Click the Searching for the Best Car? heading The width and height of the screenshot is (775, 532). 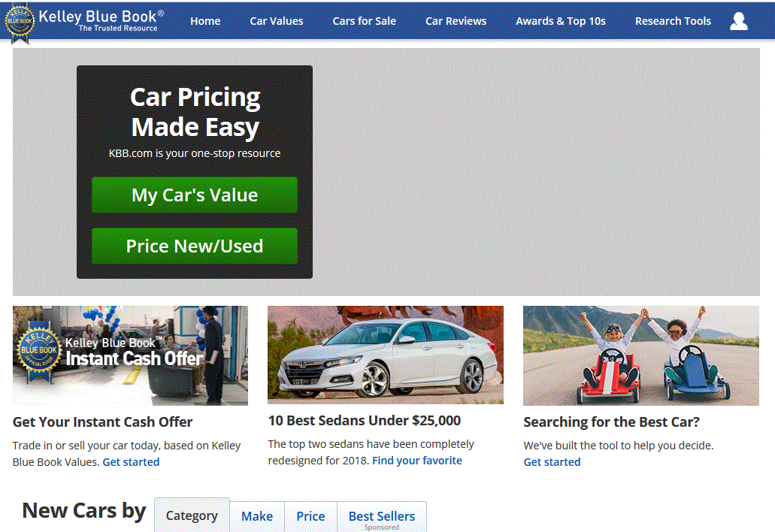point(611,422)
